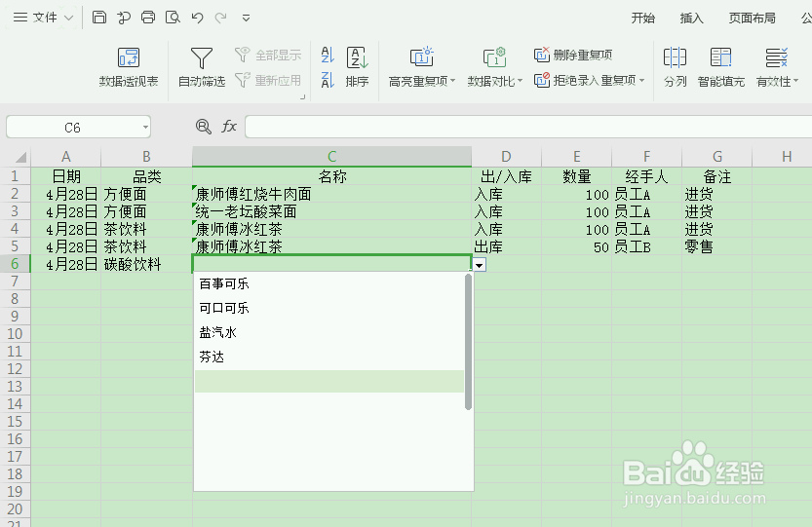
Task: Click the Print Preview icon
Action: coord(173,18)
